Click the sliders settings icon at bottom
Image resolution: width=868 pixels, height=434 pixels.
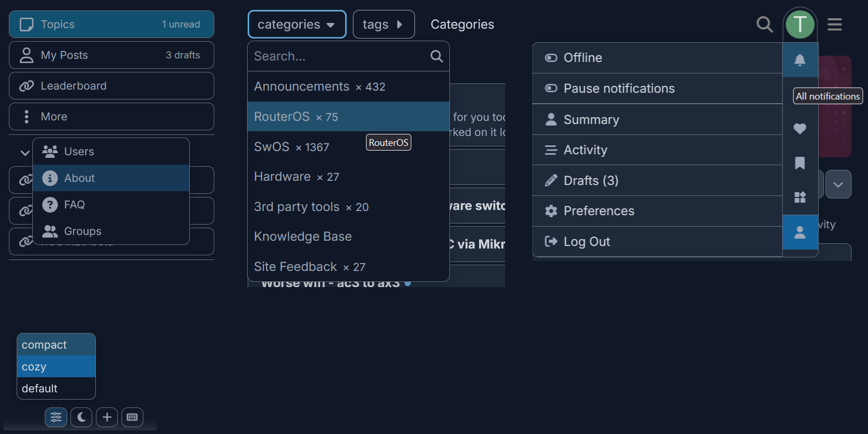[56, 417]
